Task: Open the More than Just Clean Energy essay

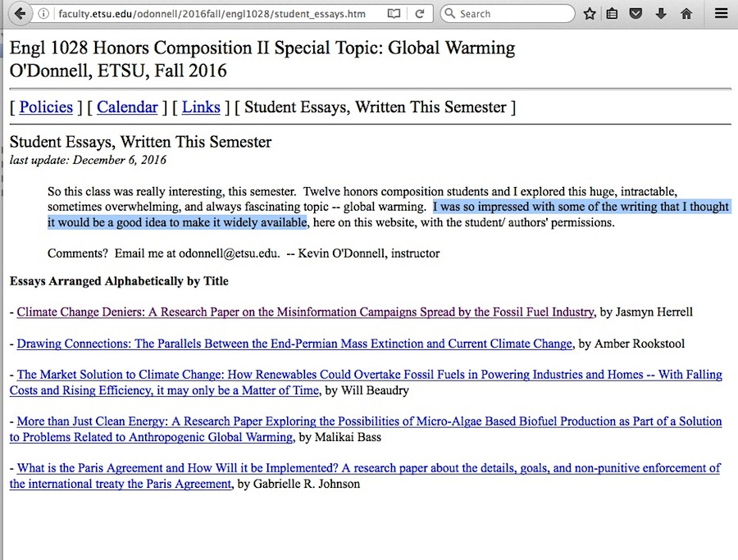Action: pyautogui.click(x=369, y=421)
